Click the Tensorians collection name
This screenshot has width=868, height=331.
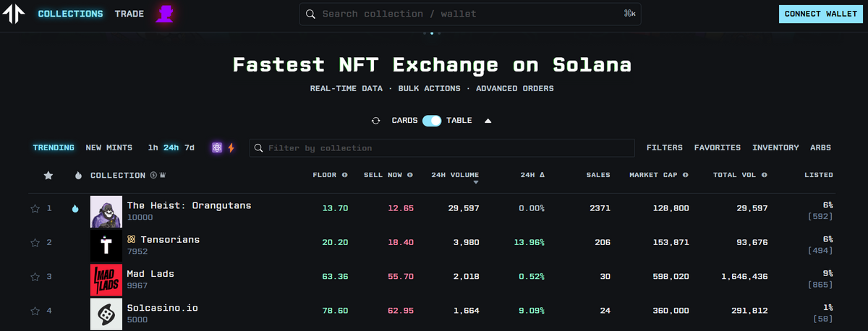pyautogui.click(x=169, y=239)
